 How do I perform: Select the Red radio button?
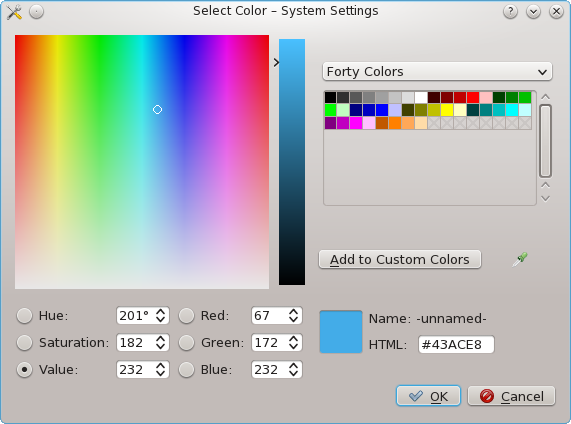point(186,315)
